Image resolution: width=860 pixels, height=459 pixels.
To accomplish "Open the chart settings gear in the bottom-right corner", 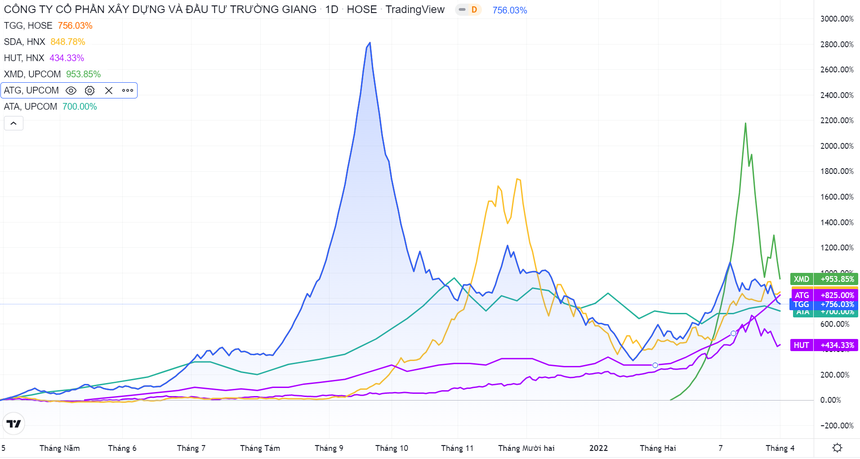I will (836, 449).
